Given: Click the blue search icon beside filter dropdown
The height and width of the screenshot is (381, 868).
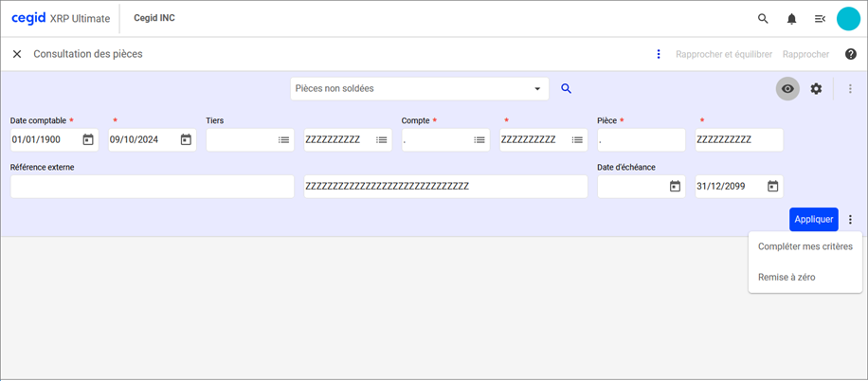Looking at the screenshot, I should tap(567, 88).
